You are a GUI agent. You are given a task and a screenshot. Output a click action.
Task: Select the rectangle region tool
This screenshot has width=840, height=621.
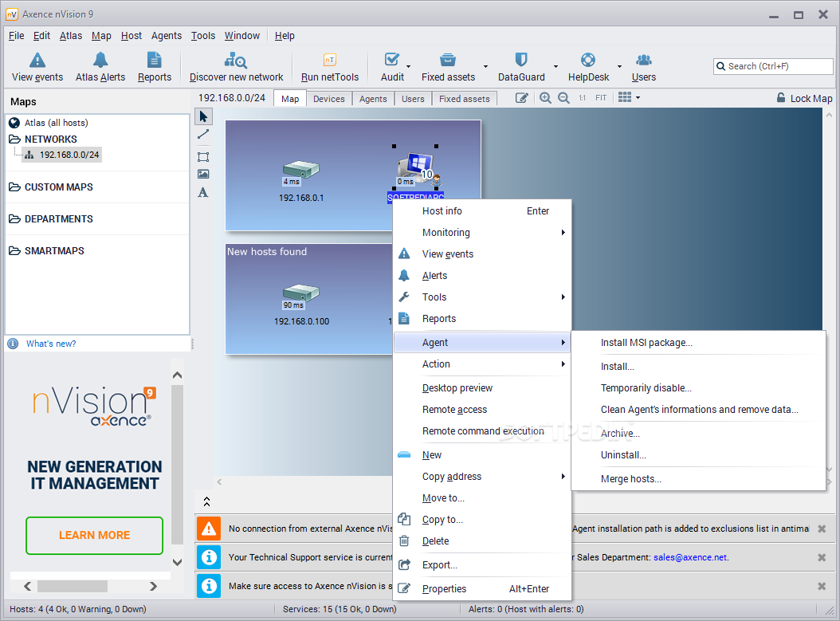tap(203, 157)
